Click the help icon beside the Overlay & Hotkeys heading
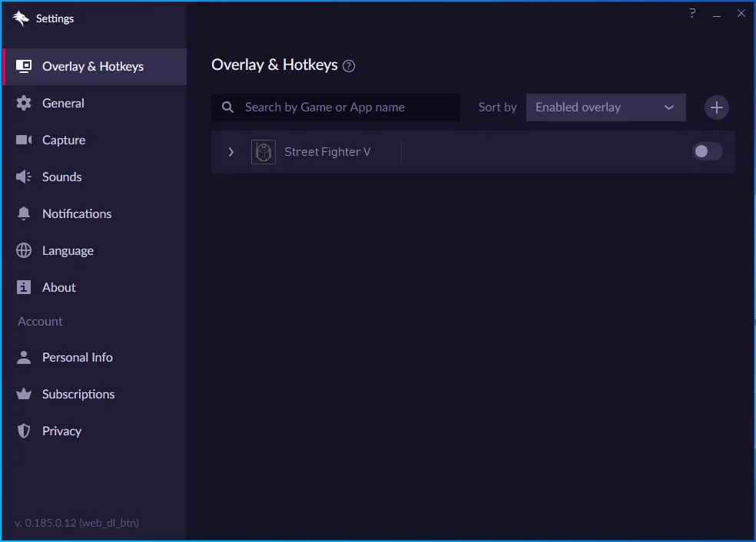Screen dimensions: 756x542 (x=349, y=66)
